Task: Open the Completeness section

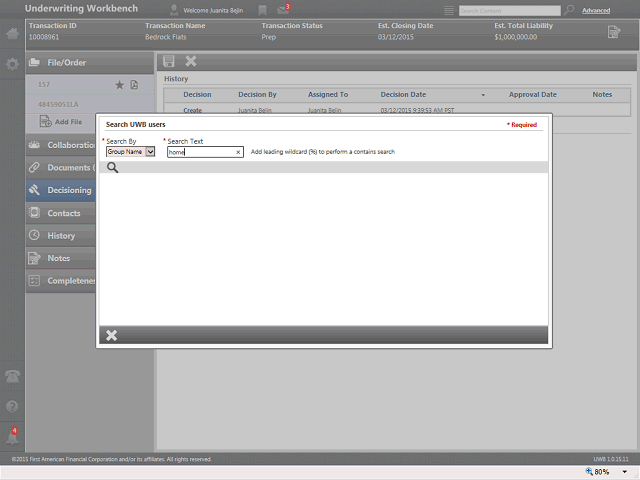Action: [61, 281]
